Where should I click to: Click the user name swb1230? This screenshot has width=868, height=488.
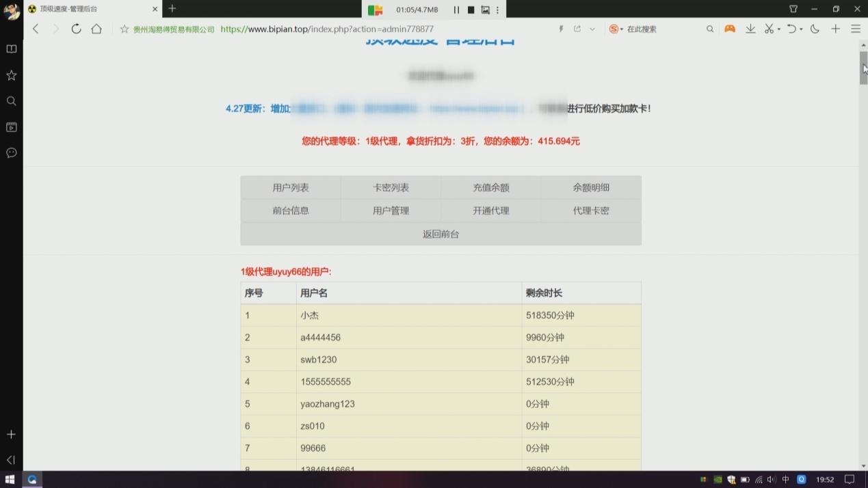click(x=318, y=360)
